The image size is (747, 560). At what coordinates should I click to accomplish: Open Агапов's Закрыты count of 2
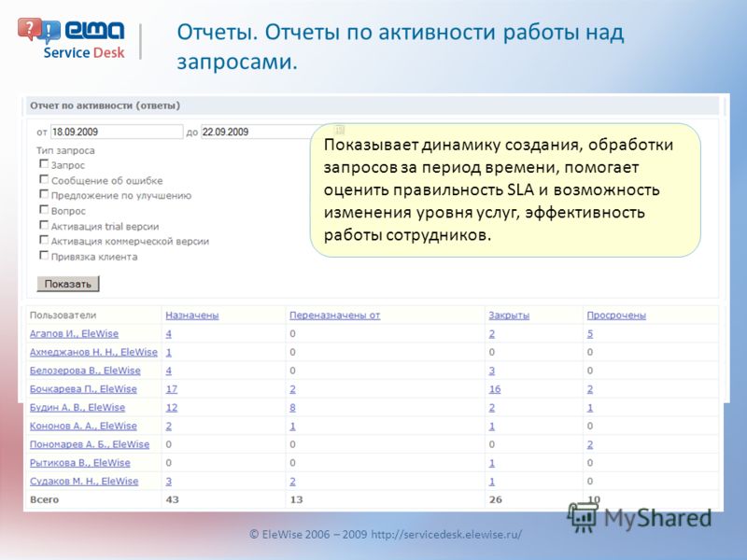point(492,334)
